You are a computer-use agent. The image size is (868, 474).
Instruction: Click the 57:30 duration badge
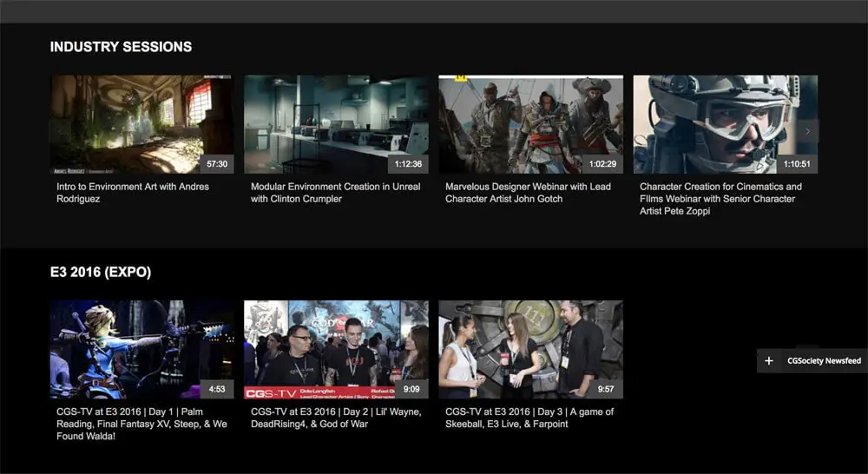(x=217, y=164)
